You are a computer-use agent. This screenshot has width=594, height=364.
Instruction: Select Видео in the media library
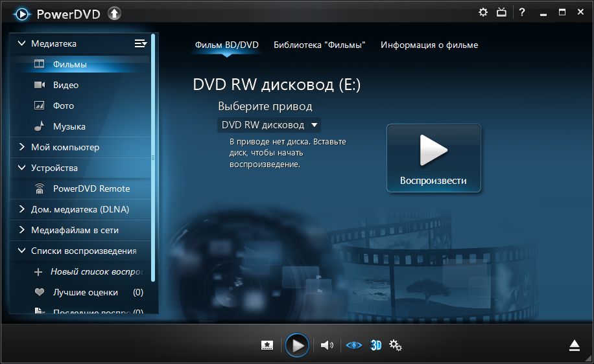tap(80, 85)
